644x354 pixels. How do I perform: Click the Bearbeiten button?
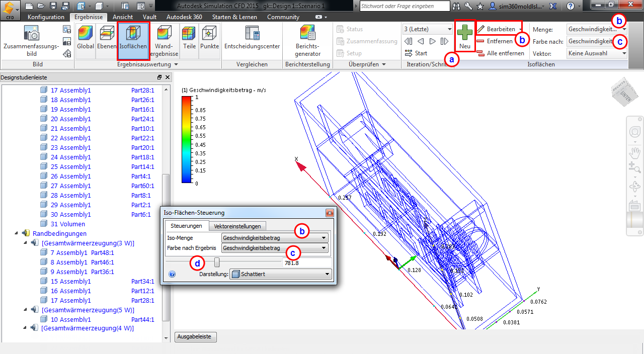click(x=499, y=29)
